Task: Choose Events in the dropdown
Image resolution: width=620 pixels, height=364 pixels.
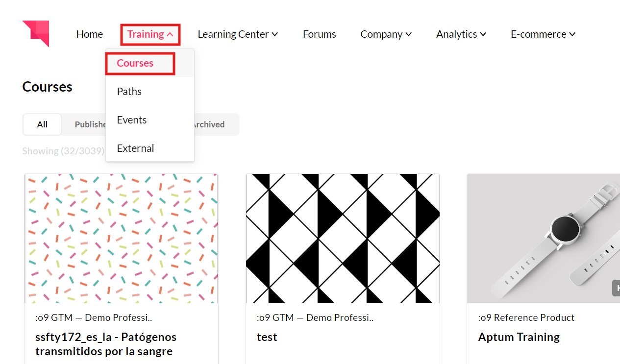Action: [x=132, y=120]
